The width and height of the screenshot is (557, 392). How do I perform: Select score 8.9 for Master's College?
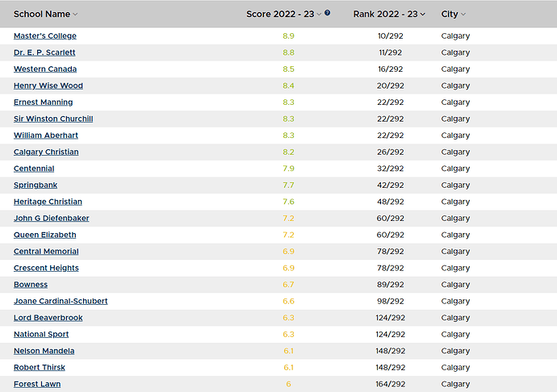pyautogui.click(x=288, y=35)
